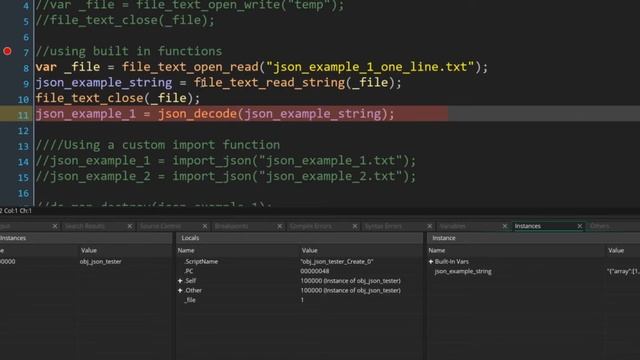Click line number 11 in the gutter
Image resolution: width=640 pixels, height=360 pixels.
pyautogui.click(x=23, y=115)
